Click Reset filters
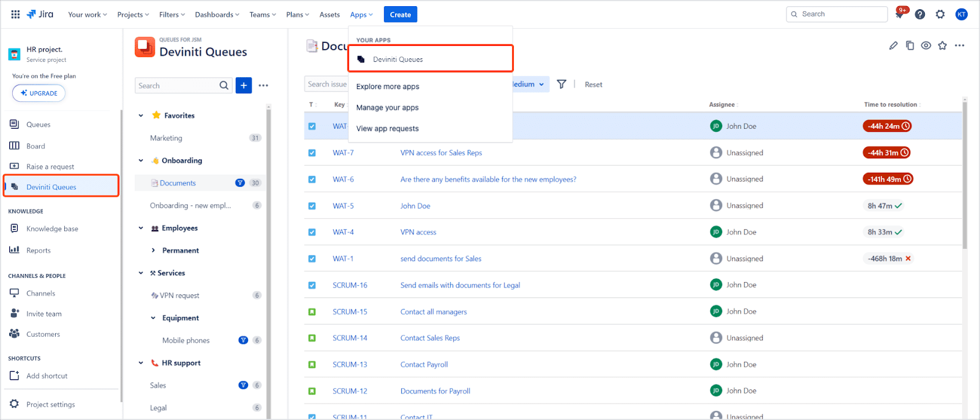Image resolution: width=980 pixels, height=420 pixels. pyautogui.click(x=594, y=85)
